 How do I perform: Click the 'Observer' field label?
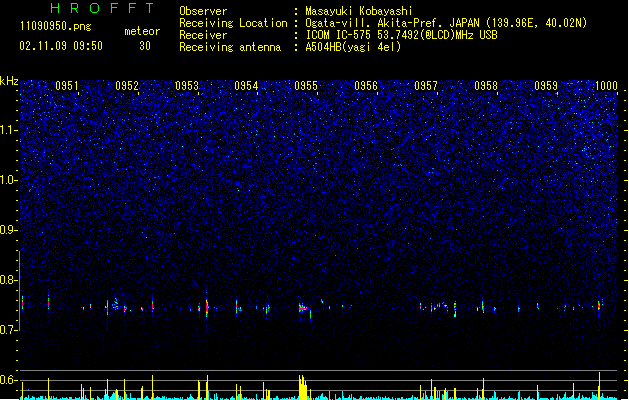pos(203,11)
